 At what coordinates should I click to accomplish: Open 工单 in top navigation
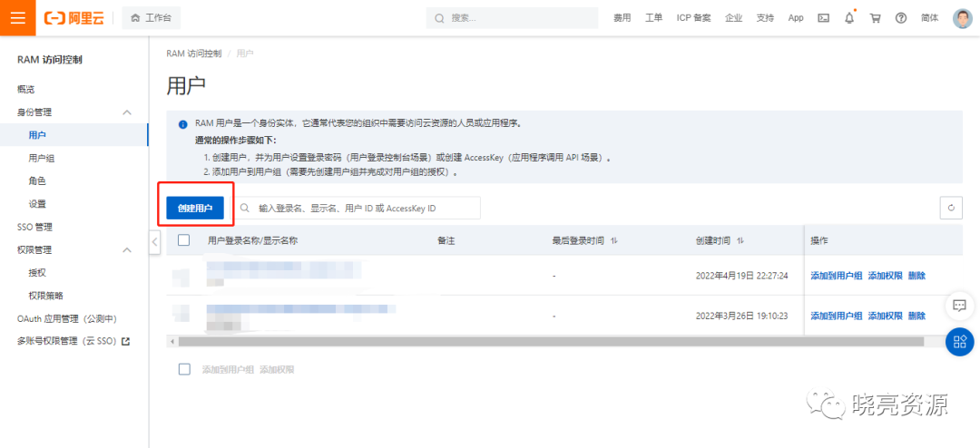coord(653,18)
